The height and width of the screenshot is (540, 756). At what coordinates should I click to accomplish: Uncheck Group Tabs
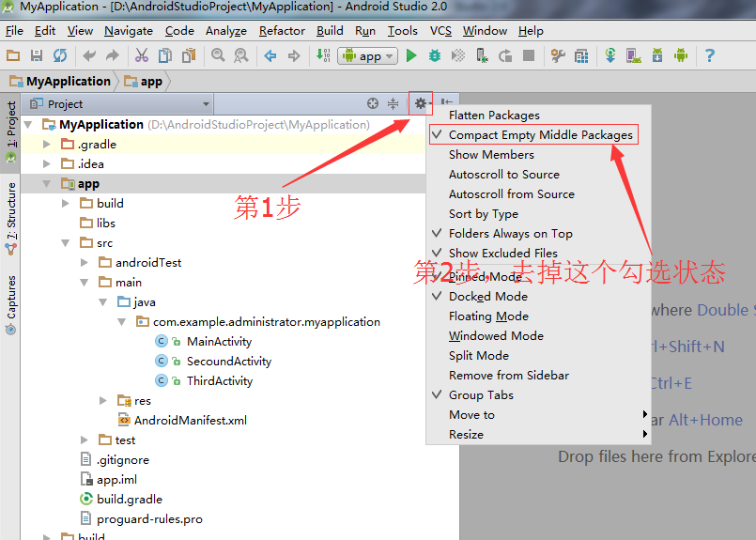[x=538, y=395]
